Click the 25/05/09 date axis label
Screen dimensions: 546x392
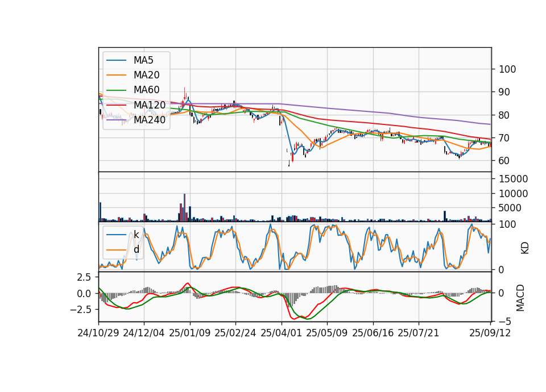(327, 333)
